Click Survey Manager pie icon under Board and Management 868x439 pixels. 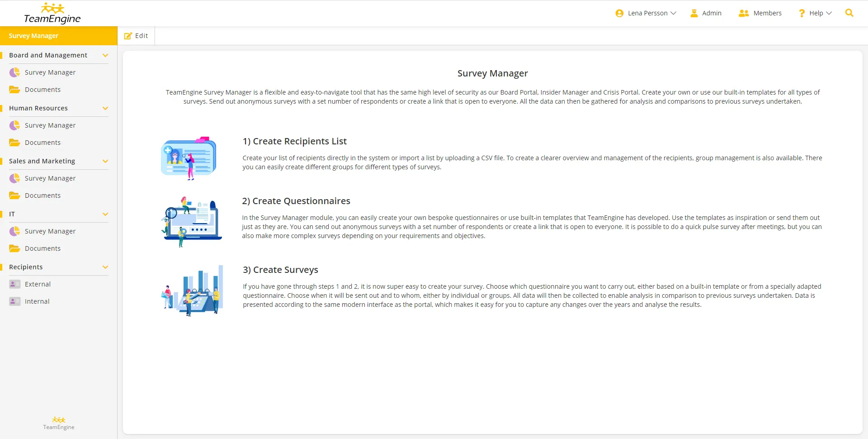(14, 72)
